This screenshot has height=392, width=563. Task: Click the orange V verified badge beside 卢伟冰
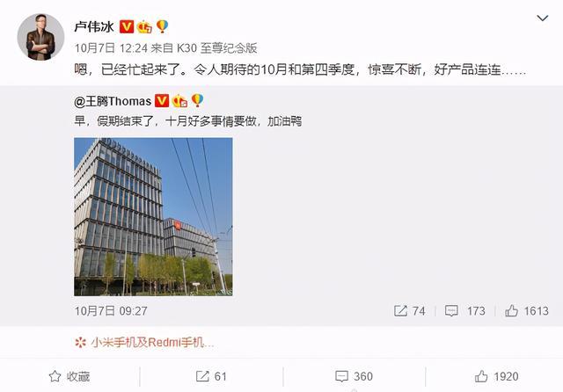pyautogui.click(x=127, y=26)
